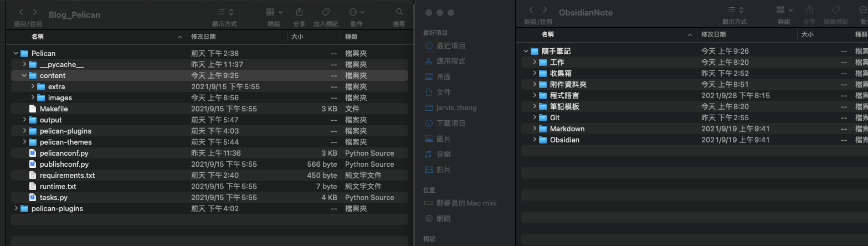The width and height of the screenshot is (868, 246).
Task: Click Edit Tags icon in ObsidianNote toolbar
Action: pyautogui.click(x=836, y=9)
